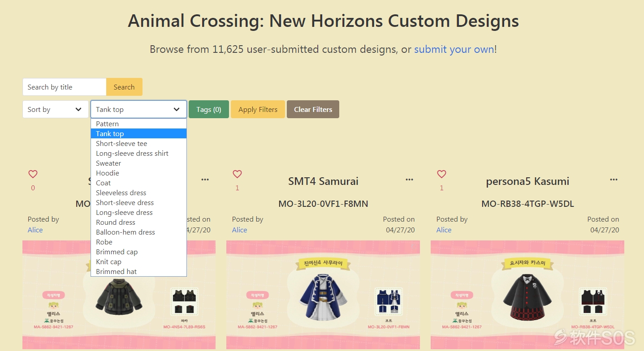Pick Sweater from the dropdown list
This screenshot has height=351, width=644.
point(138,163)
